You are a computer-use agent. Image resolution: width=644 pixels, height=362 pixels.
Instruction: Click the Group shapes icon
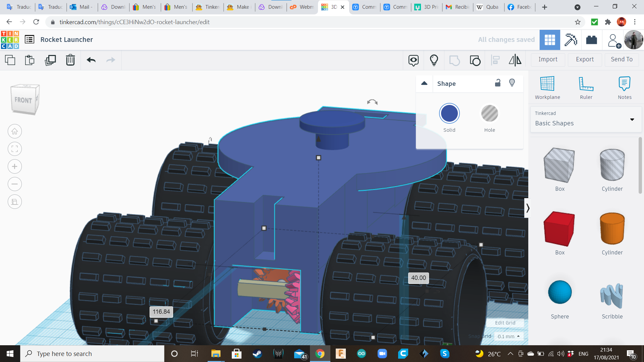click(x=454, y=60)
